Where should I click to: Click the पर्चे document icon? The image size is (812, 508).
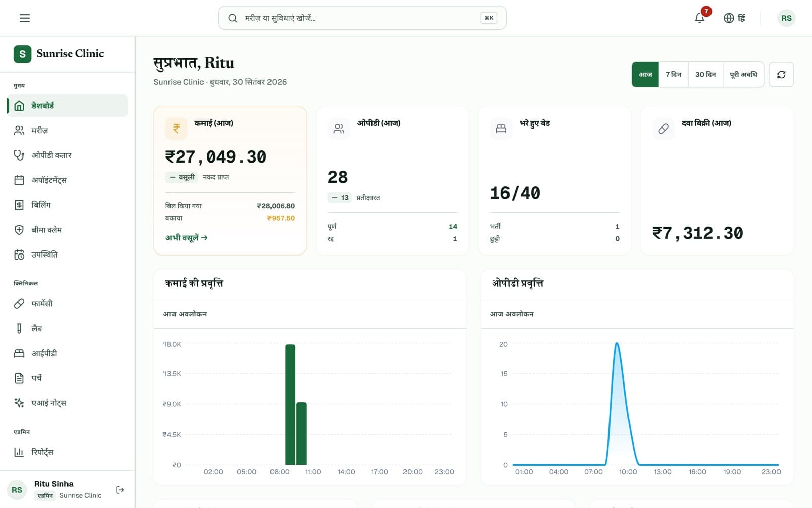tap(19, 378)
